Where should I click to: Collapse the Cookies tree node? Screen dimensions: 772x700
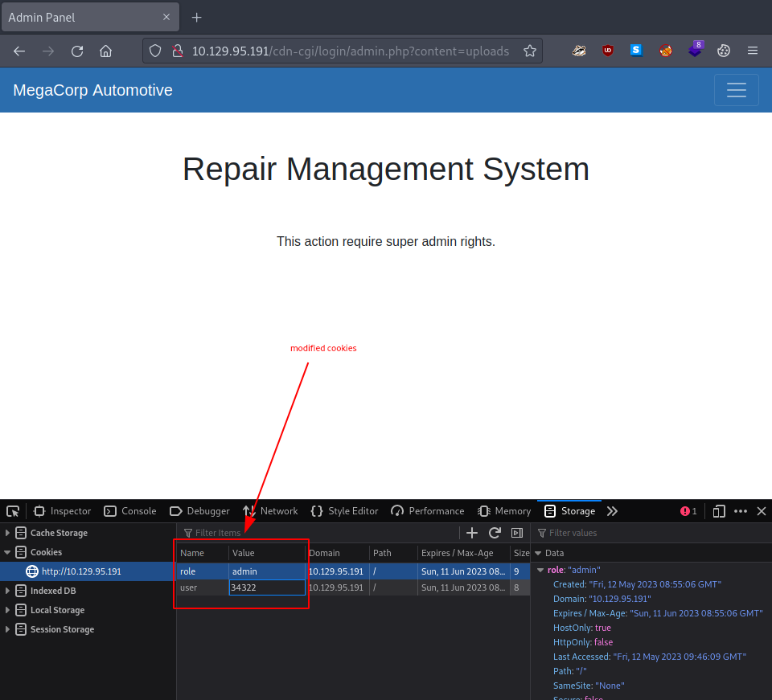pos(9,552)
